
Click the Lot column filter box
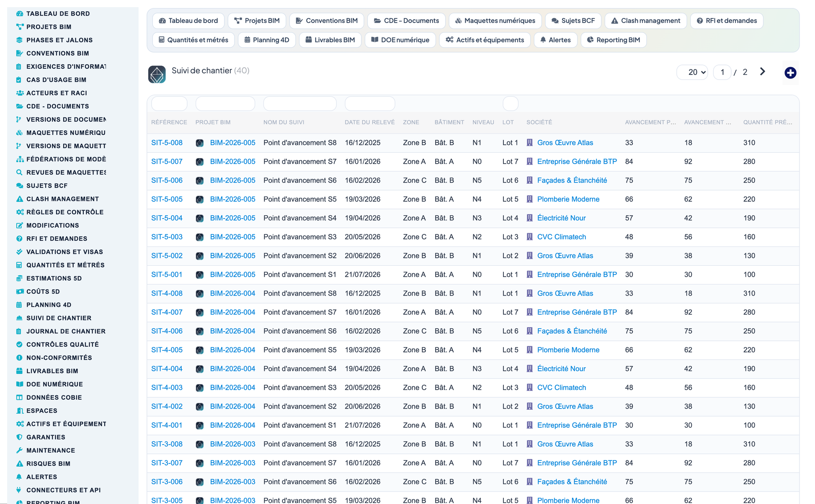pos(510,103)
